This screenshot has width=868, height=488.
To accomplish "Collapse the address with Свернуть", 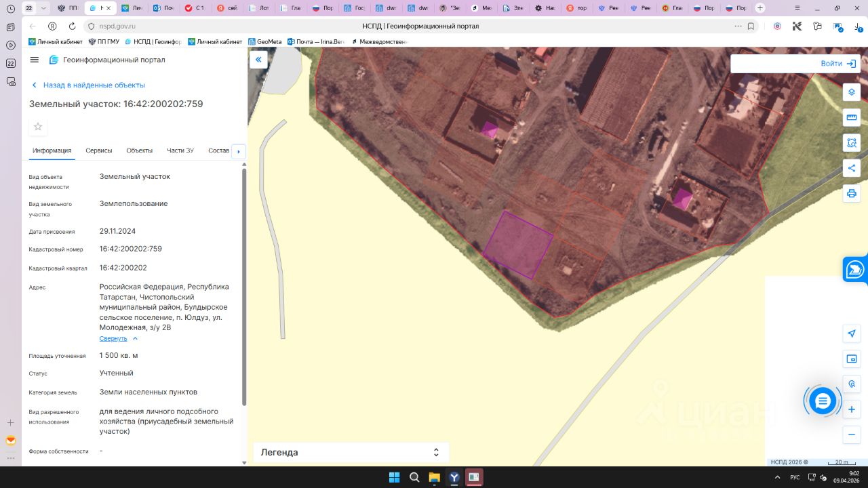I will click(119, 338).
